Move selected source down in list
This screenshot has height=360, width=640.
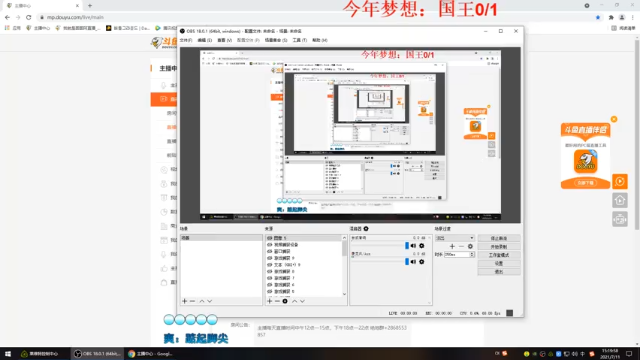click(x=302, y=301)
